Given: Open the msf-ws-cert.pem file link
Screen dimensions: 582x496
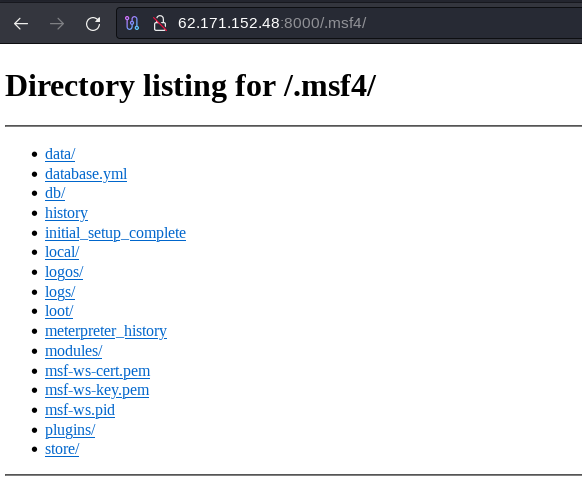Looking at the screenshot, I should pyautogui.click(x=97, y=371).
